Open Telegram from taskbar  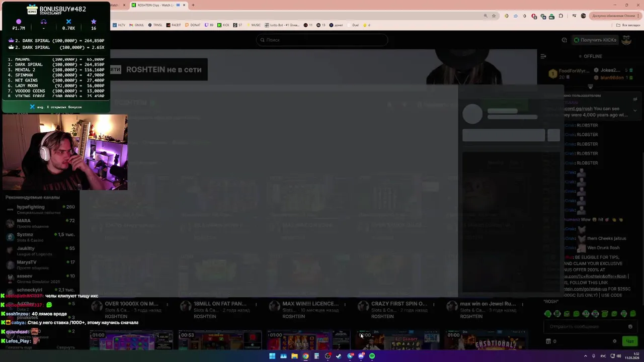[350, 356]
